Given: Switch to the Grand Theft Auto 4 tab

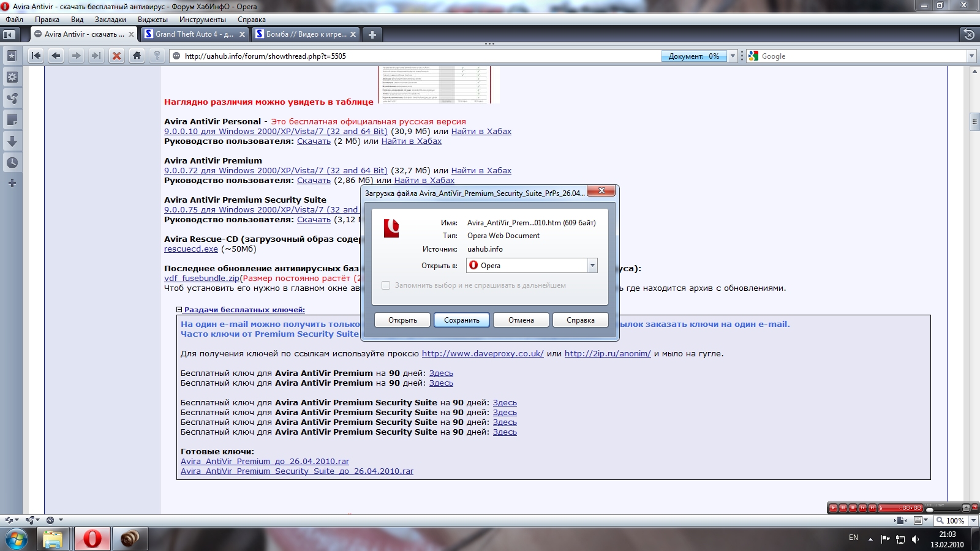Looking at the screenshot, I should tap(194, 34).
